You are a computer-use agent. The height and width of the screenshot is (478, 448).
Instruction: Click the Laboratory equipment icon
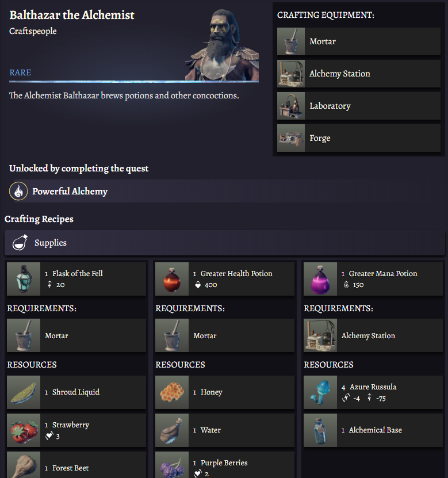coord(291,106)
